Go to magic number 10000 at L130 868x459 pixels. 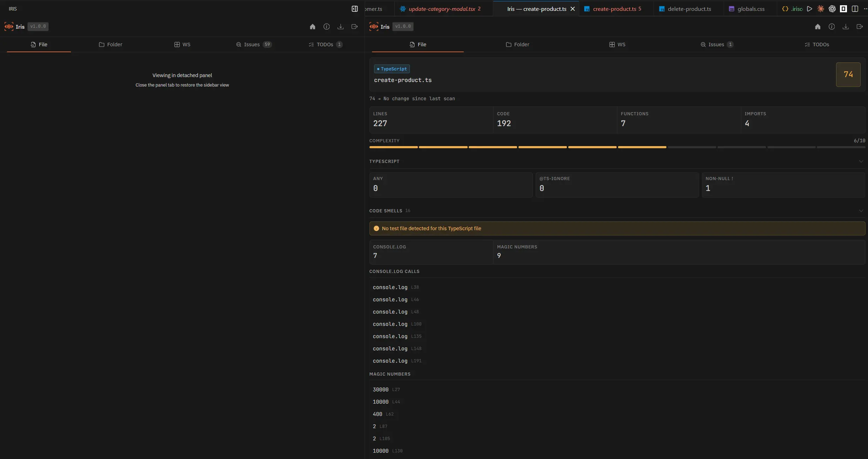[388, 451]
